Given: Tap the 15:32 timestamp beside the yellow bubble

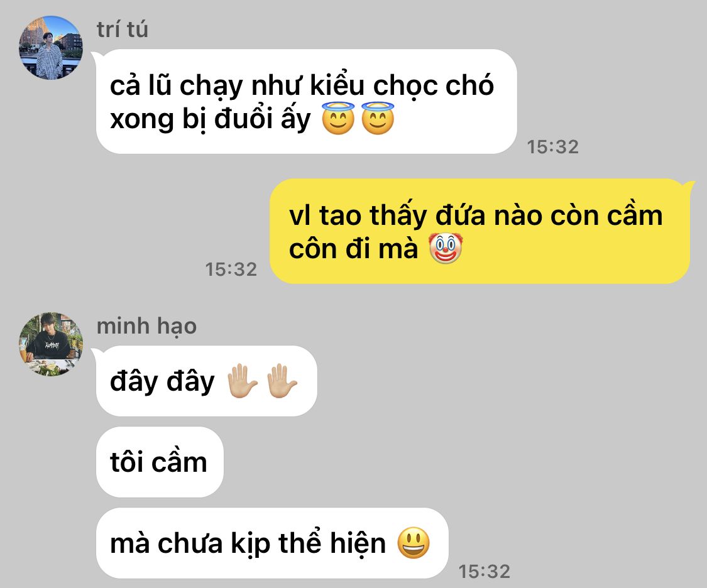Looking at the screenshot, I should 231,269.
